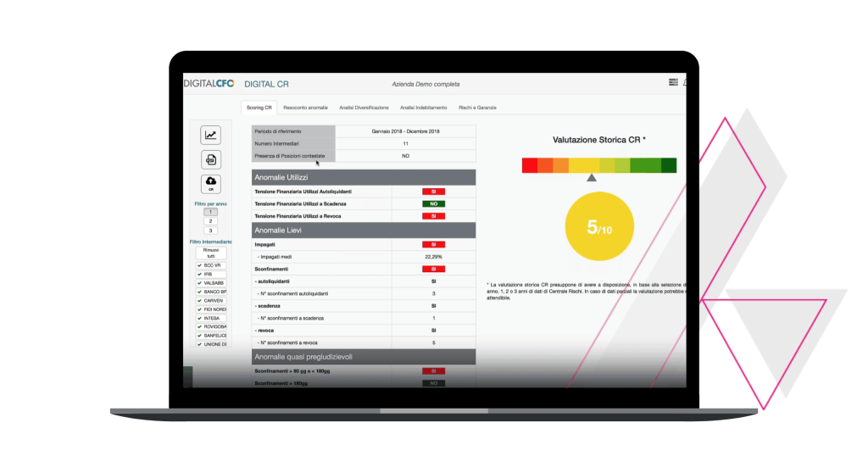Click the Anomalie quasi pregiudizievoli header

pos(364,357)
